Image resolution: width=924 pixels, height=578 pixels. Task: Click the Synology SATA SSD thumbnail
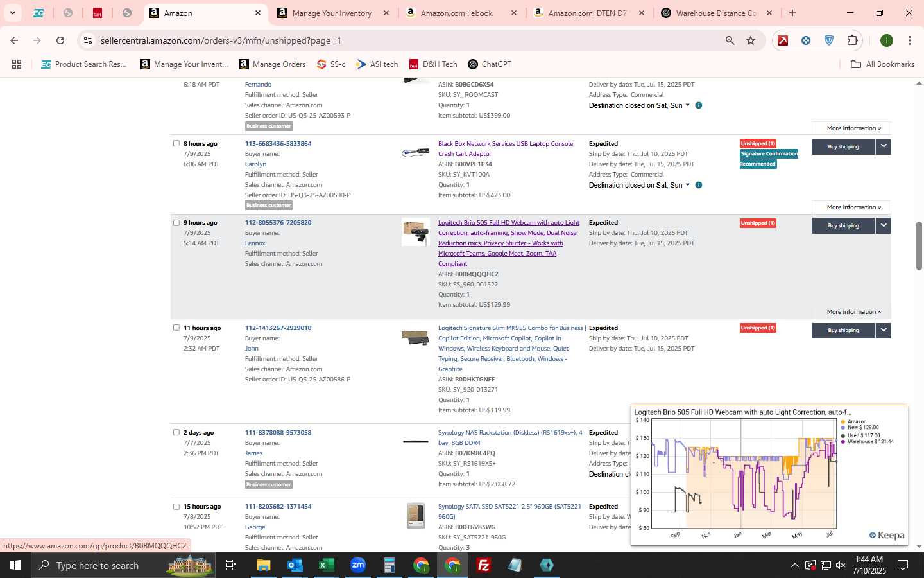point(416,516)
